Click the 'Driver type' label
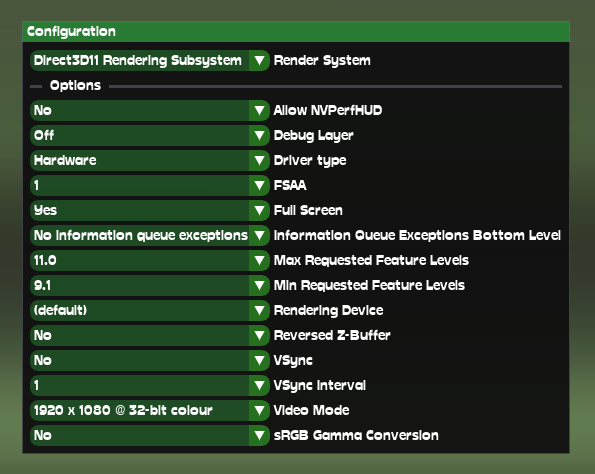This screenshot has width=595, height=474. (x=310, y=161)
